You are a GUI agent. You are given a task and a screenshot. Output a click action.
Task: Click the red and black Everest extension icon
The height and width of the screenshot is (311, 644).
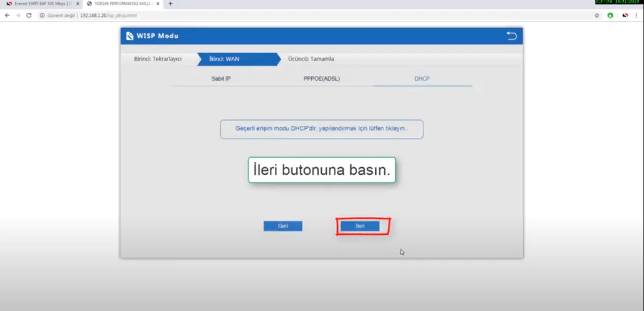[x=625, y=16]
